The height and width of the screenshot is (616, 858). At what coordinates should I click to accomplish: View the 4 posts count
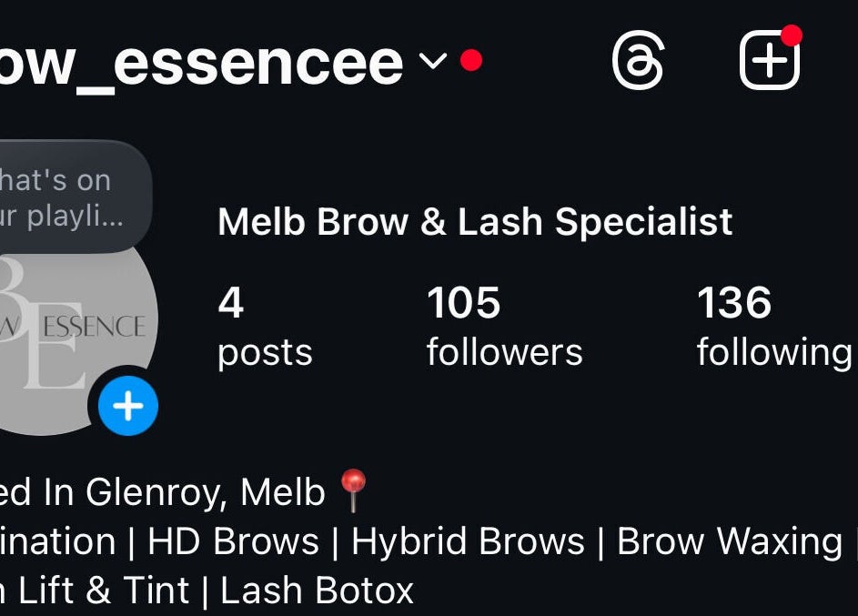[265, 326]
